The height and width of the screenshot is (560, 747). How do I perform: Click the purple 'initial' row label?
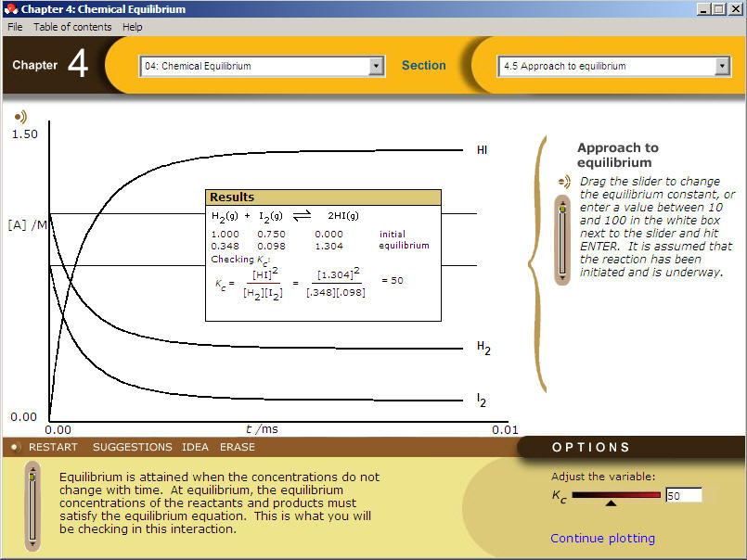393,235
